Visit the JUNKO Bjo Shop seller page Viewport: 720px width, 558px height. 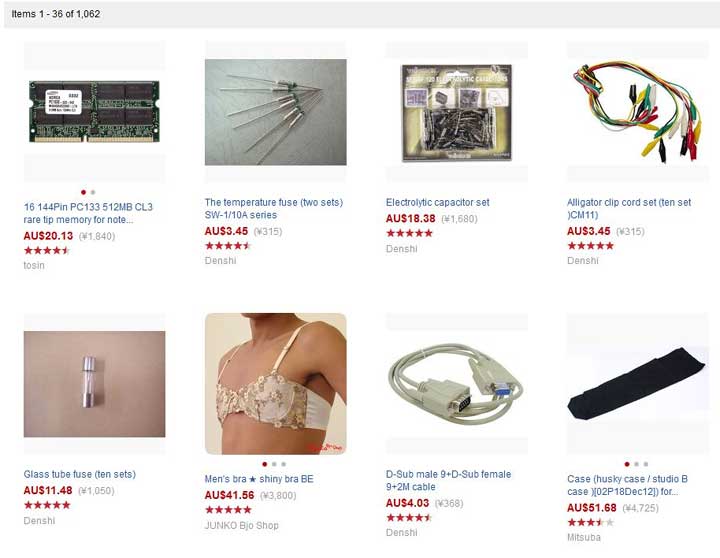242,525
